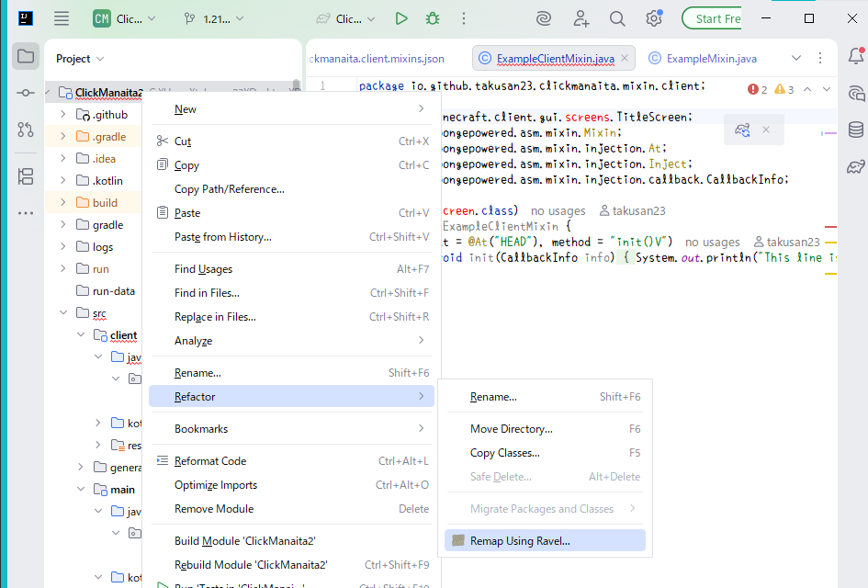
Task: Open the Gradle tool window
Action: 856,166
